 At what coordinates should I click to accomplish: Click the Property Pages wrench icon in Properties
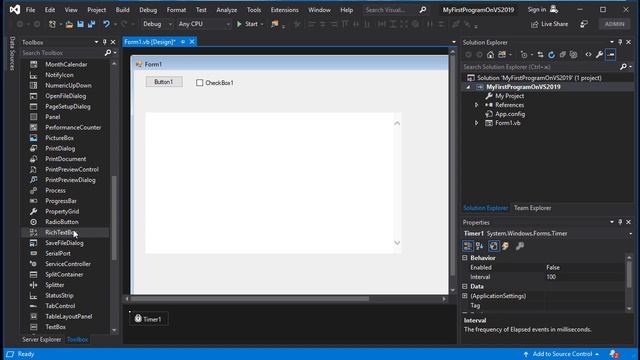520,246
